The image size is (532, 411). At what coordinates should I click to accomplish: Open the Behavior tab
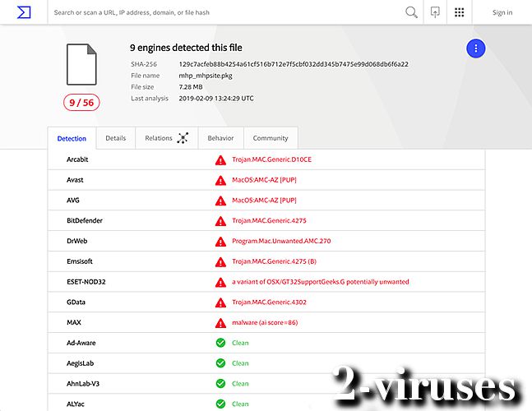coord(220,138)
